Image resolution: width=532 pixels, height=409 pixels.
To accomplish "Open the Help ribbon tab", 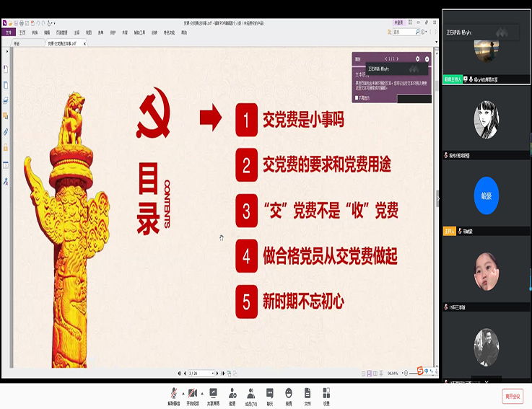I will pos(184,32).
